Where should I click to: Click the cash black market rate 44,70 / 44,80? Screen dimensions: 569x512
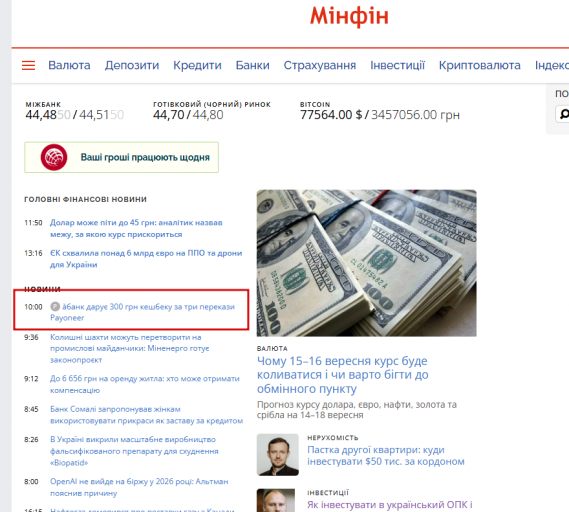pyautogui.click(x=188, y=115)
